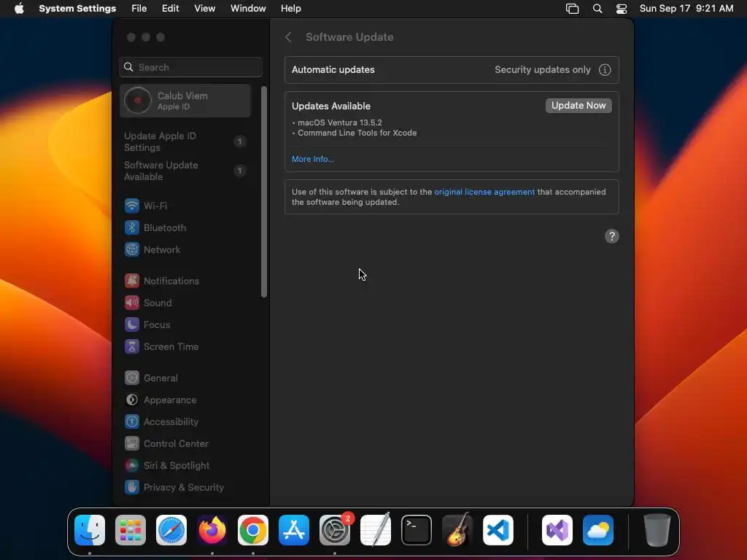This screenshot has width=747, height=560.
Task: Open the original license agreement link
Action: click(x=484, y=192)
